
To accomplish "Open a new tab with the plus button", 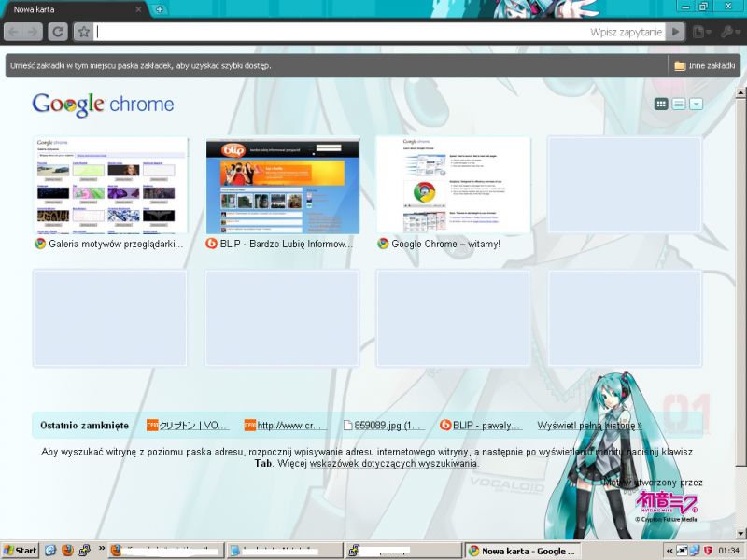I will click(x=160, y=9).
